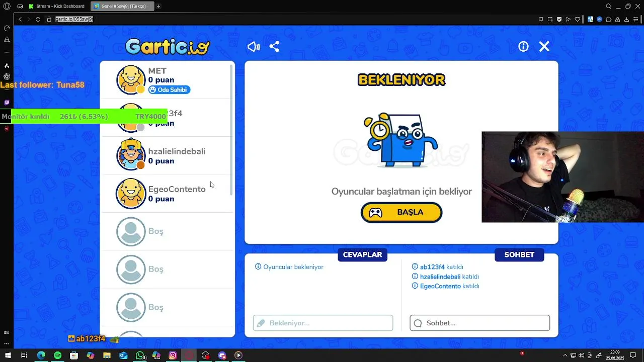Image resolution: width=644 pixels, height=362 pixels.
Task: Open Microsoft Edge from taskbar
Action: tap(41, 355)
